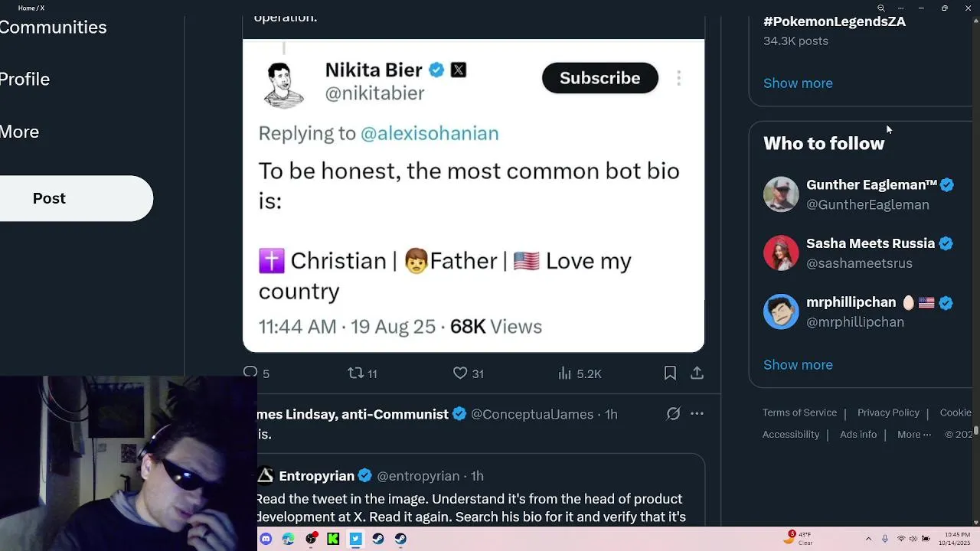The width and height of the screenshot is (980, 551).
Task: Open view analytics showing 5.2K
Action: tap(566, 373)
